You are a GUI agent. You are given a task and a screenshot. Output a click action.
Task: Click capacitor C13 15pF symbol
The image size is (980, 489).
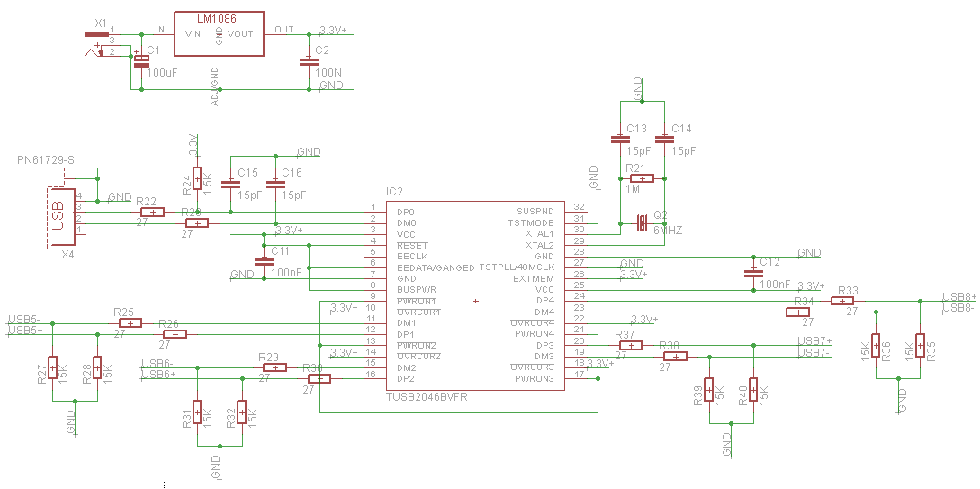(619, 140)
